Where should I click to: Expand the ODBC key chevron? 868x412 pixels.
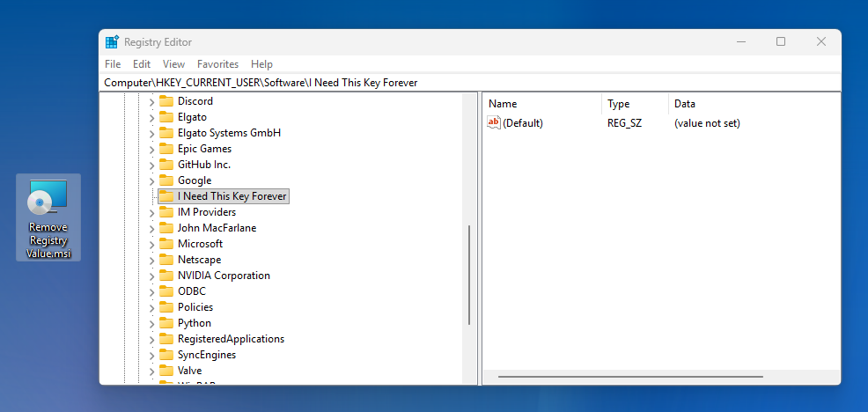click(x=151, y=292)
